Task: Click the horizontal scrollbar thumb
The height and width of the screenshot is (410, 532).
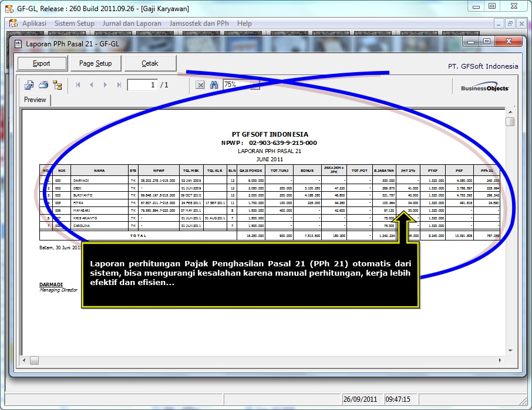Action: [34, 360]
